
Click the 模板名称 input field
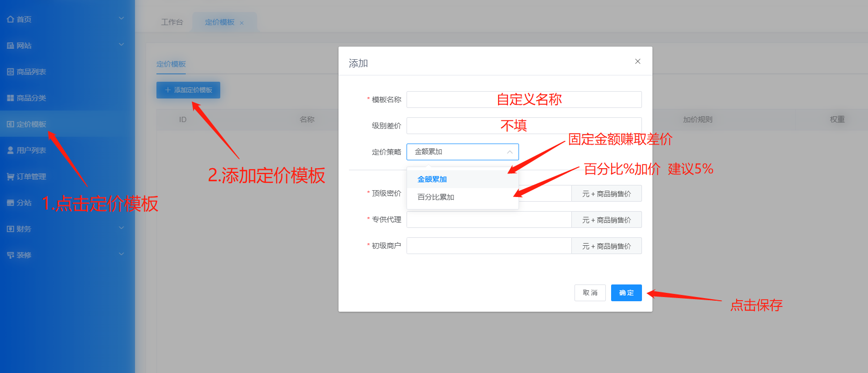pos(524,100)
